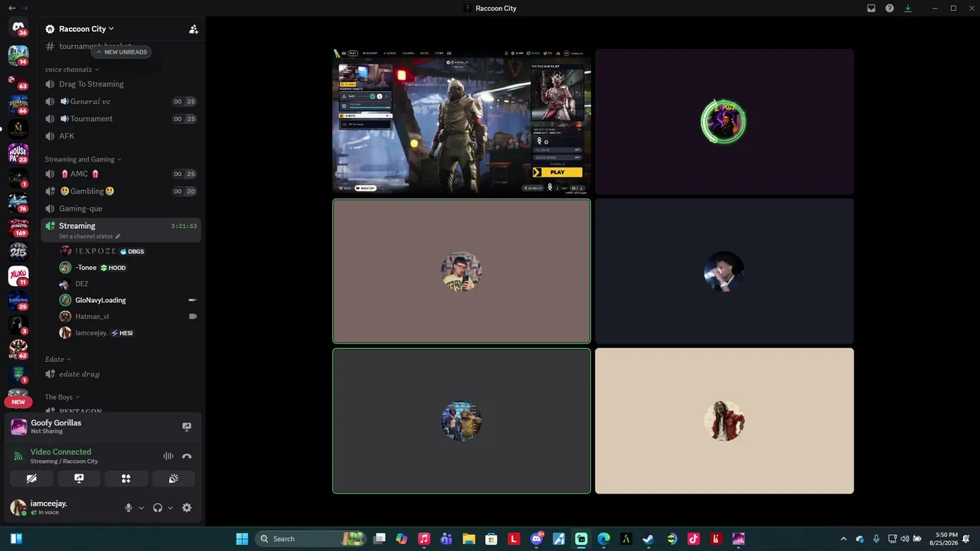980x551 pixels.
Task: Open Microsoft Edge from the taskbar
Action: point(603,539)
